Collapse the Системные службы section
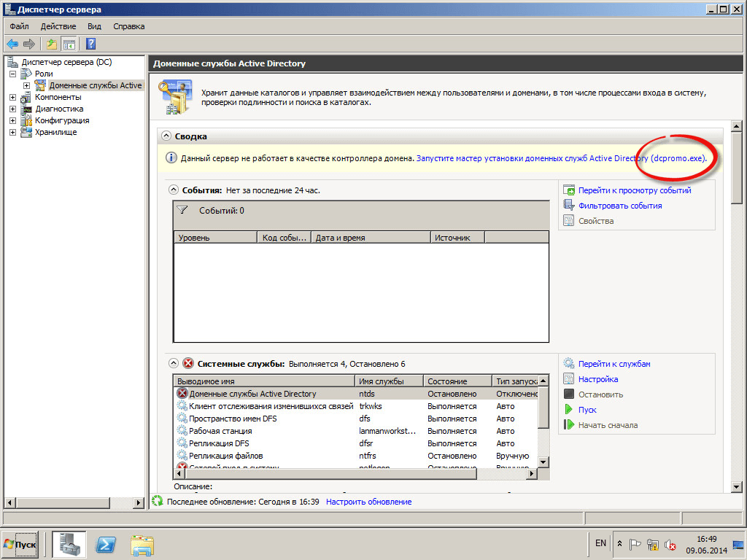Image resolution: width=747 pixels, height=560 pixels. pos(174,363)
